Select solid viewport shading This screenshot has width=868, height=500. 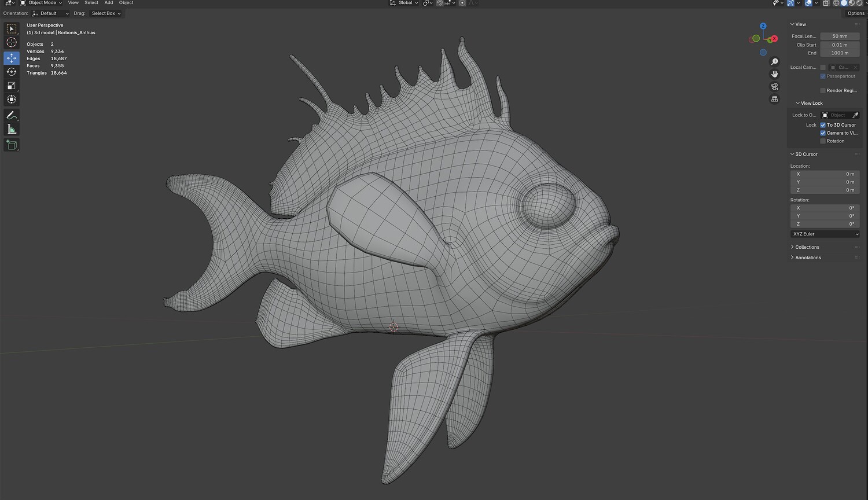tap(844, 3)
